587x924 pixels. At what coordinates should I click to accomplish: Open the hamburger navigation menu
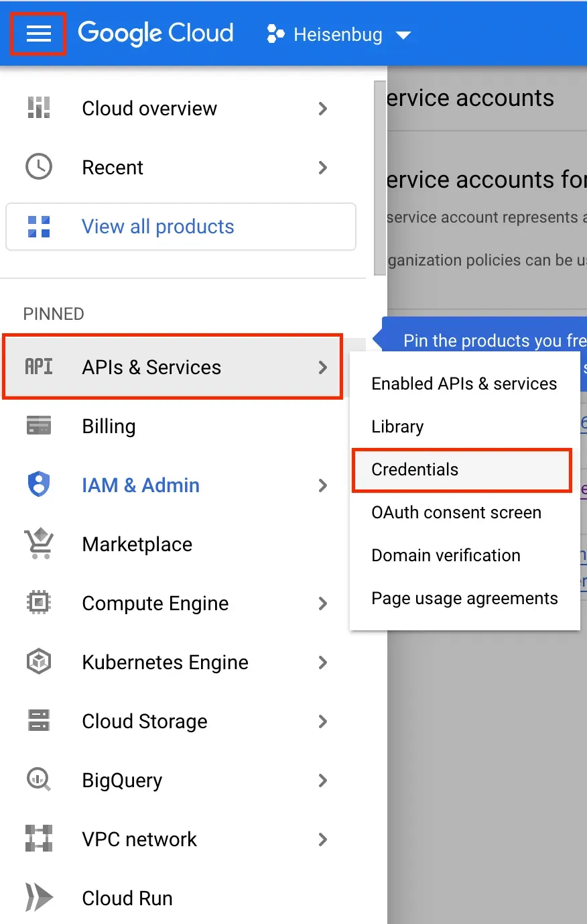[x=38, y=34]
